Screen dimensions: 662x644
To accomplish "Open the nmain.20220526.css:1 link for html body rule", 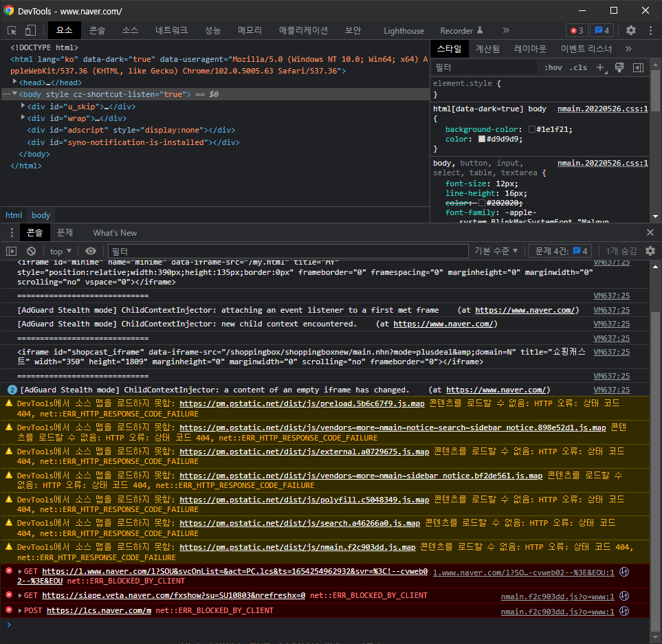I will 602,109.
